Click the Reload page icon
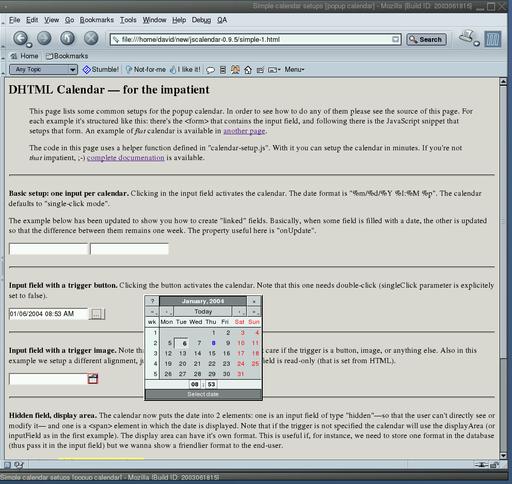Screen dimensions: 512x484 coord(67,38)
